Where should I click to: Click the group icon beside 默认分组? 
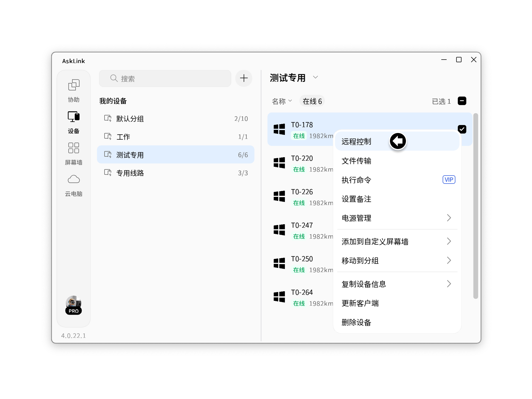(107, 119)
